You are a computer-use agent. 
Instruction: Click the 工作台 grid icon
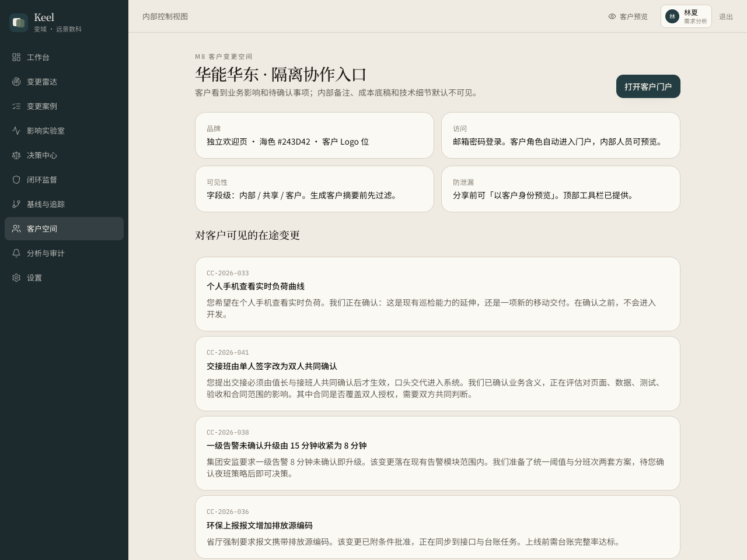16,57
